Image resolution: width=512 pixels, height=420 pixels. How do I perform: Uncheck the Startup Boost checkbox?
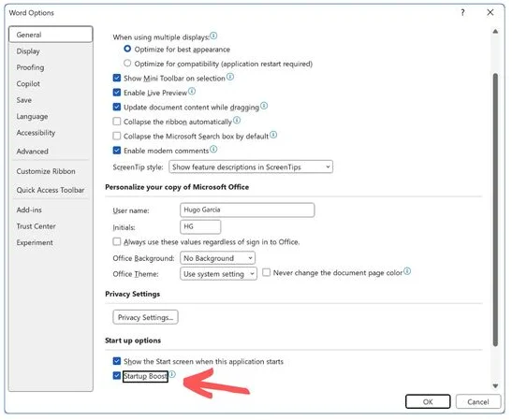point(117,375)
